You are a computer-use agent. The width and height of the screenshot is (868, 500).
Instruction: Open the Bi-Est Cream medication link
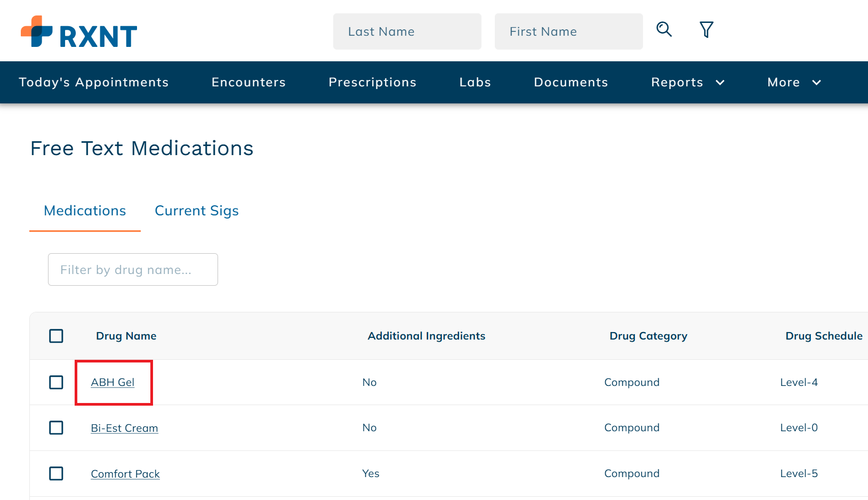tap(124, 428)
